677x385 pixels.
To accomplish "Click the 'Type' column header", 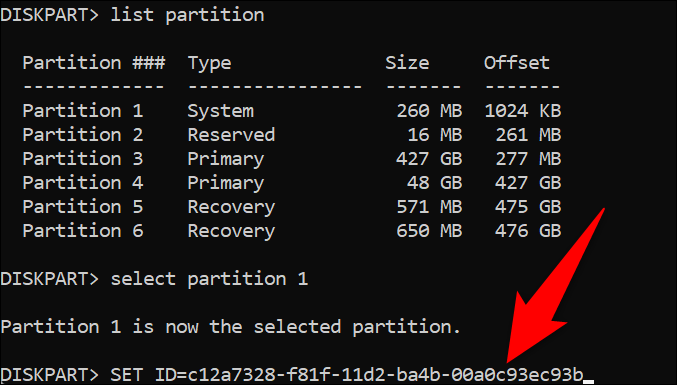I will [209, 64].
